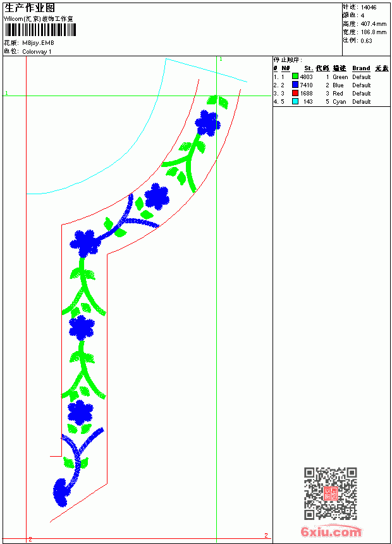Click the blue flower at the collar corner
The image size is (392, 544).
[85, 243]
